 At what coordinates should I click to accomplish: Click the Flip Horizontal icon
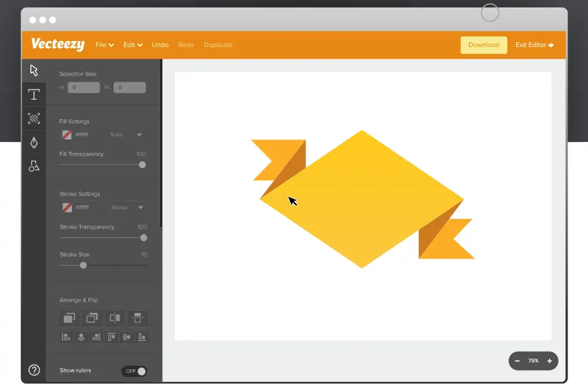pos(114,318)
